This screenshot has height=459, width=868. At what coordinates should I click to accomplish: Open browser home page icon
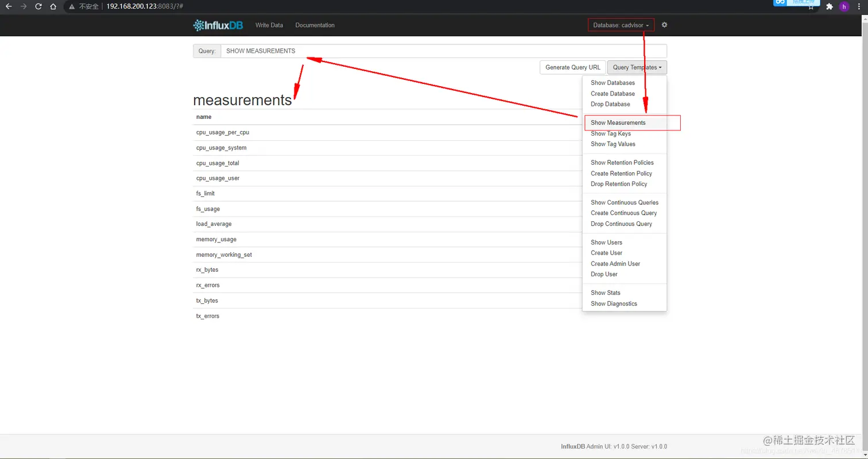53,6
